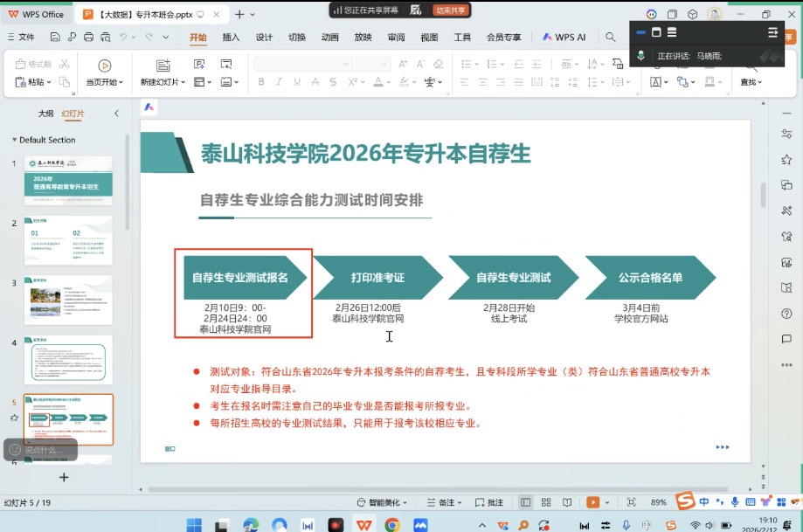Open the 插入 ribbon tab
Image resolution: width=803 pixels, height=532 pixels.
click(231, 37)
